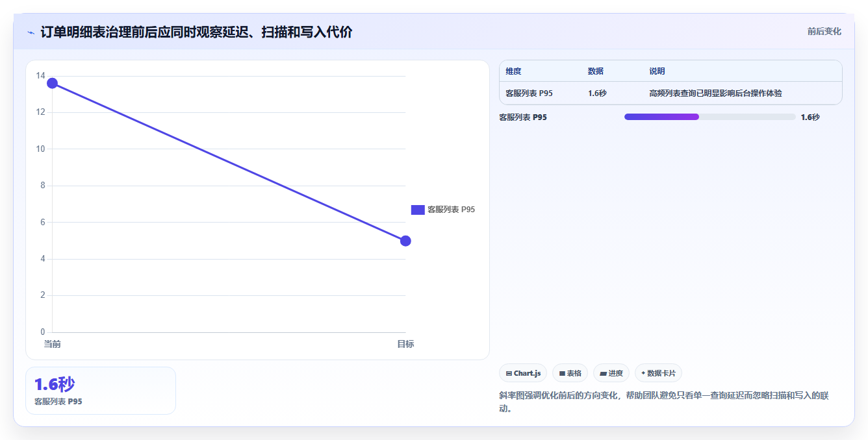Toggle the 客服列表 P95 legend color box
This screenshot has width=868, height=440.
[x=418, y=210]
